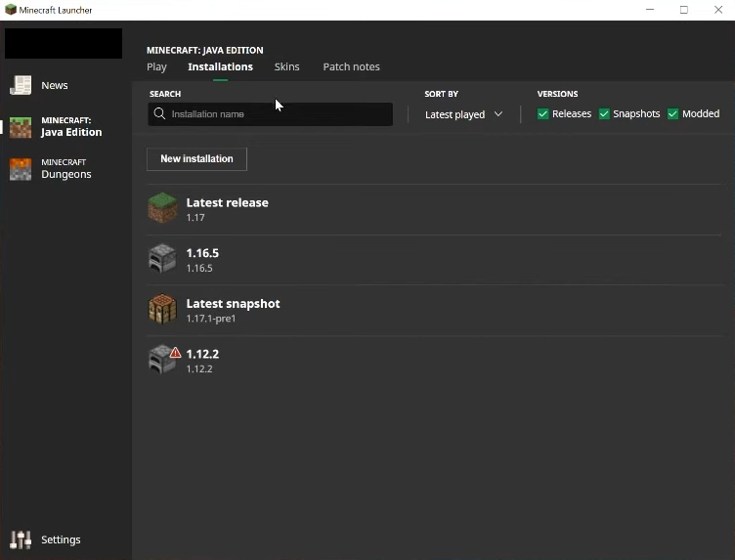This screenshot has width=735, height=560.
Task: Select the Installations tab
Action: 220,67
